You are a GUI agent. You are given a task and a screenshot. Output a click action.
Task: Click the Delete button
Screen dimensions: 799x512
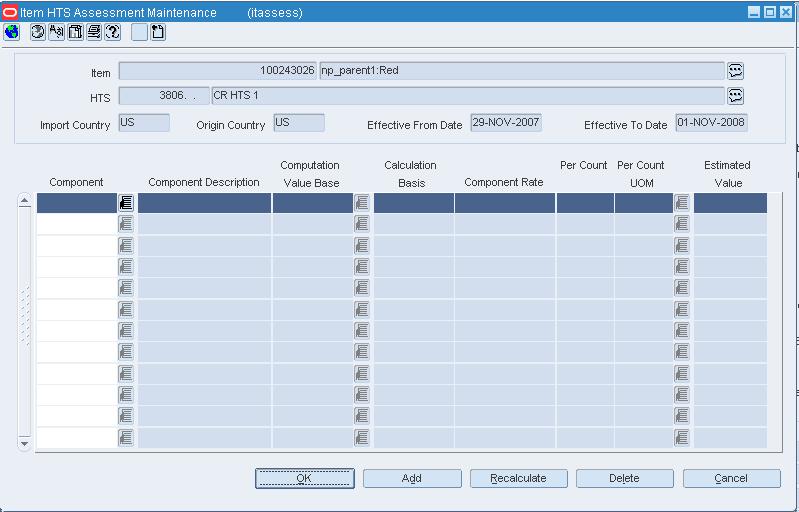(625, 478)
